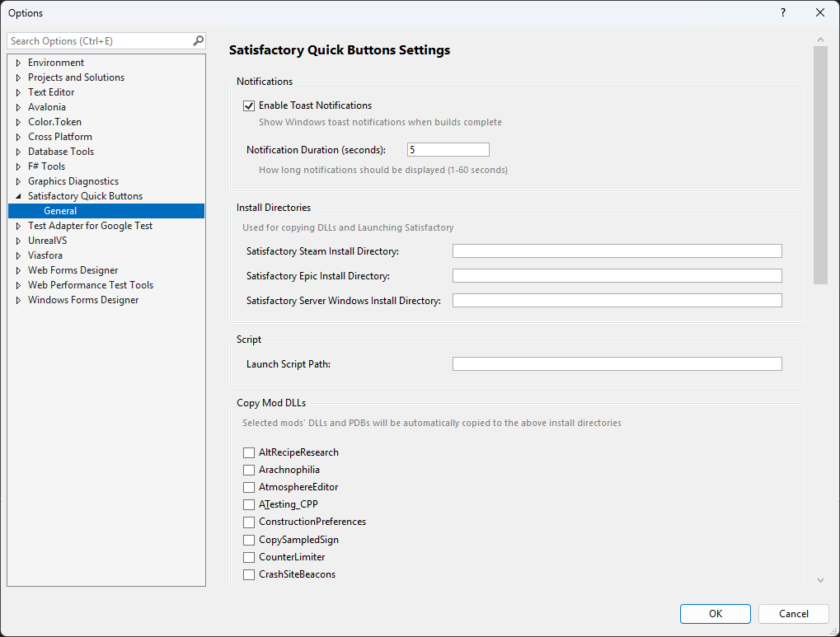This screenshot has width=840, height=637.
Task: Tick the CrashSiteBeacons checkbox
Action: tap(249, 574)
